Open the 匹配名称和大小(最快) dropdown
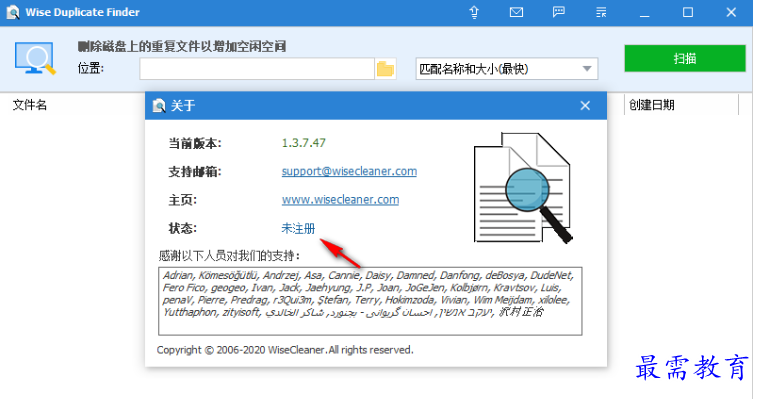This screenshot has height=399, width=757. tap(506, 69)
